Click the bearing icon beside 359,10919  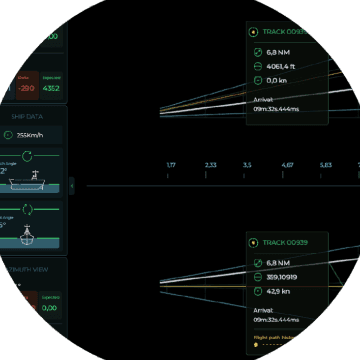coord(258,277)
